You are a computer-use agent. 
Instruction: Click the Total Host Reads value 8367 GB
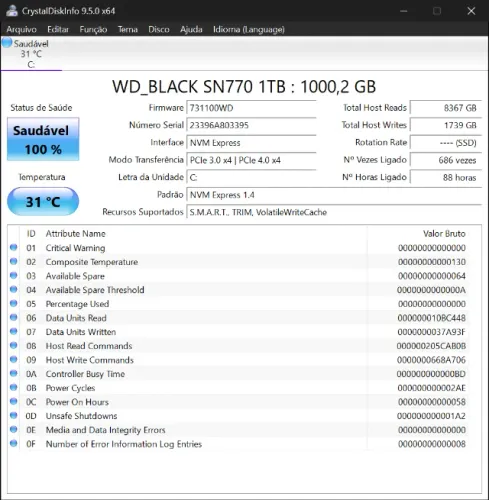tap(446, 108)
